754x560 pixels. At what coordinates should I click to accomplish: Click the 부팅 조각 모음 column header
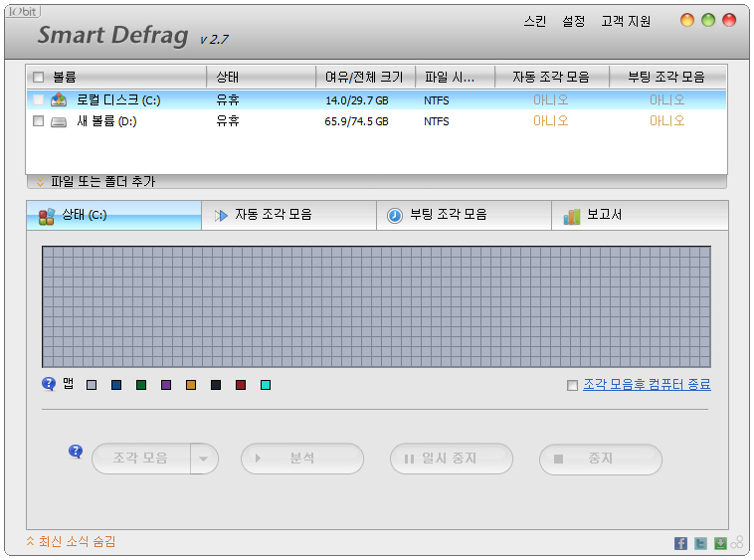[667, 77]
